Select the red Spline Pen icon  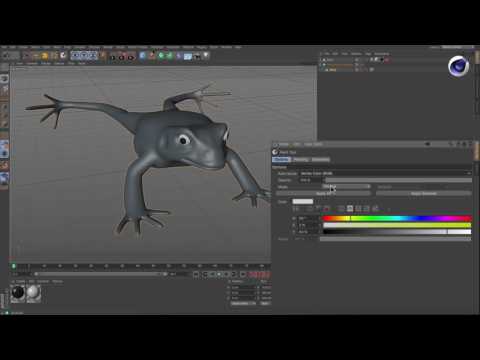click(152, 56)
